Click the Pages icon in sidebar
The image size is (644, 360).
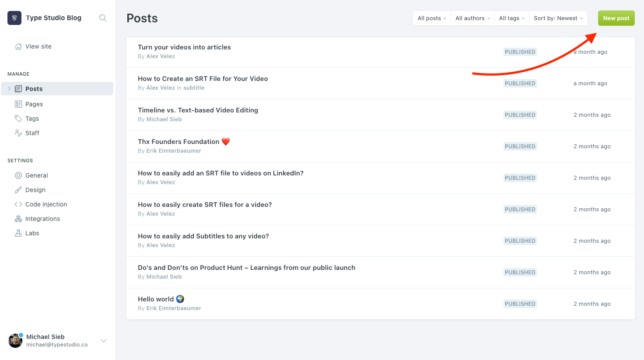point(18,104)
